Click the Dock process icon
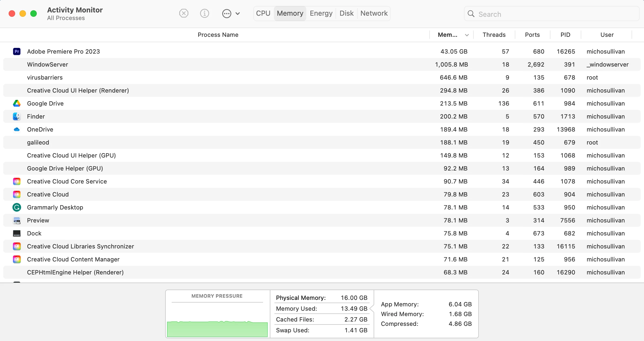This screenshot has width=644, height=341. tap(17, 233)
